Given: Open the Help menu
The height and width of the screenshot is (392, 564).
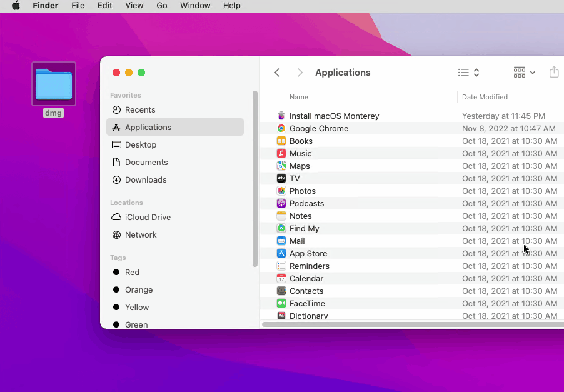Looking at the screenshot, I should [x=231, y=6].
